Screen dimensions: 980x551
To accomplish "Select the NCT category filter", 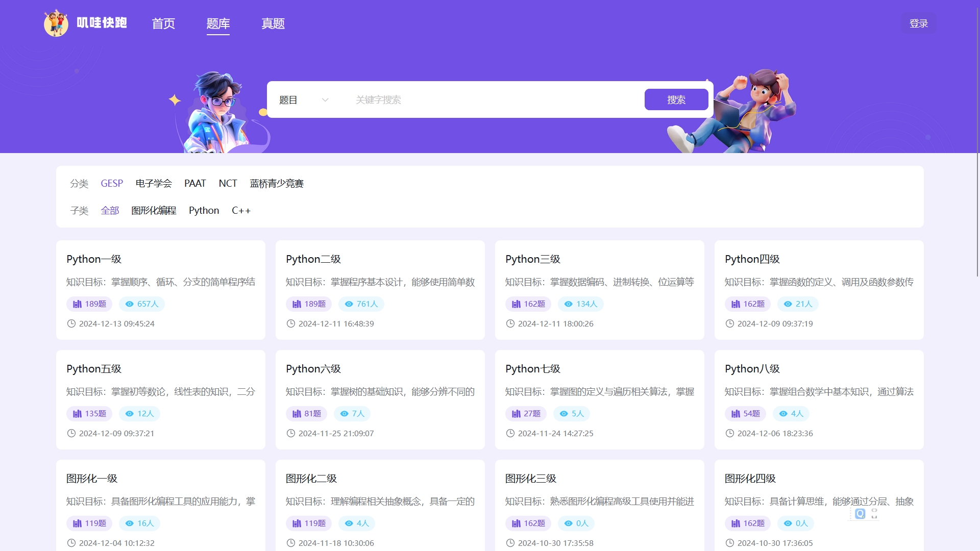I will pos(228,183).
